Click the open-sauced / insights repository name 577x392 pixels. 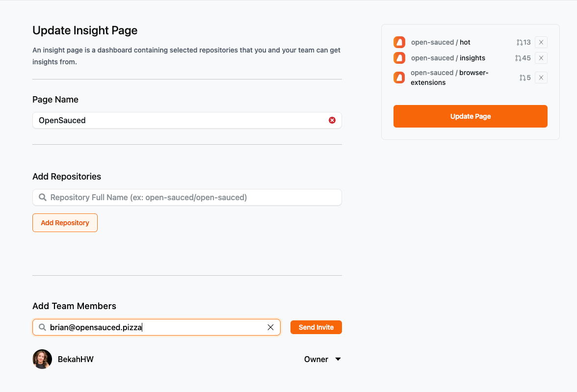448,58
